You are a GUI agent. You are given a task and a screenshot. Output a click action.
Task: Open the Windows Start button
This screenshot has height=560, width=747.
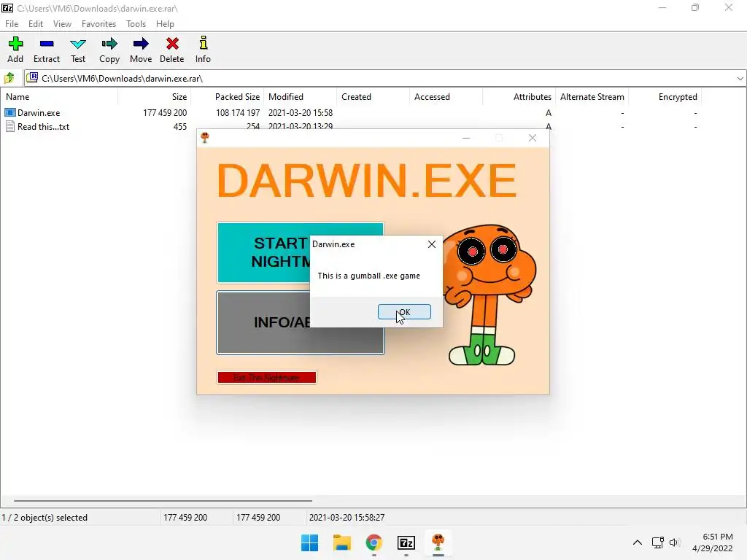309,542
